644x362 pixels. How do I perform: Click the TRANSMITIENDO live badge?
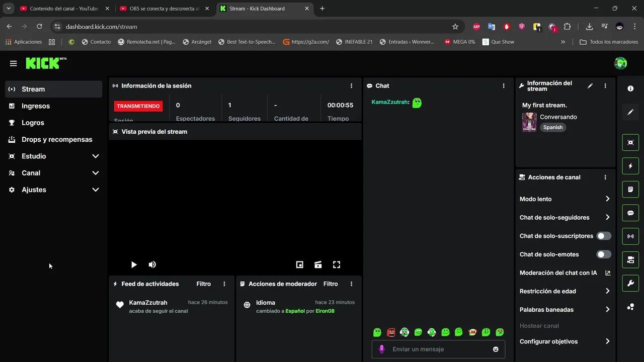coord(138,106)
